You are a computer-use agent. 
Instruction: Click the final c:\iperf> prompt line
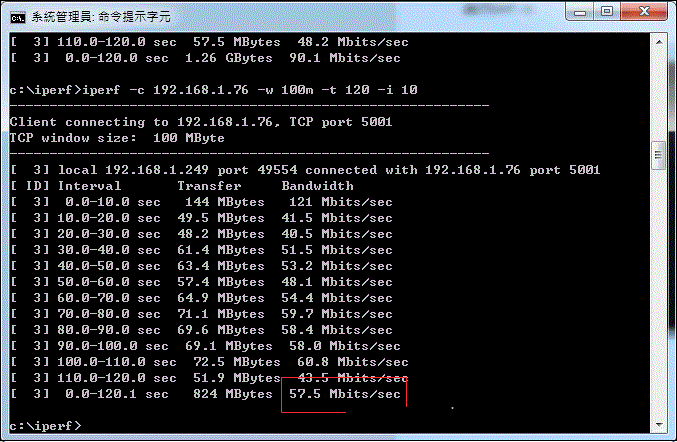(45, 426)
